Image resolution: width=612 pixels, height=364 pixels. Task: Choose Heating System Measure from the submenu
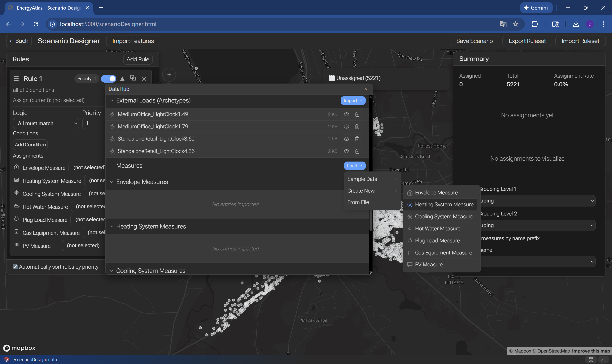(444, 205)
